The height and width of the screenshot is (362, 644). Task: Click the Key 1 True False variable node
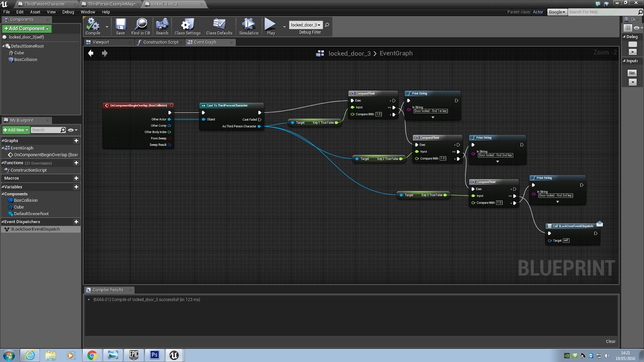[x=315, y=123]
